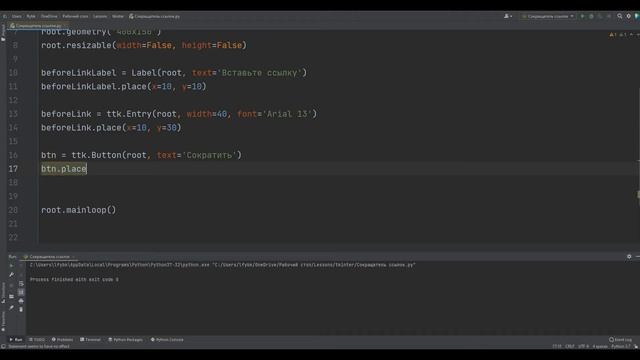Click on 'root.mainloop()' code line

click(78, 210)
